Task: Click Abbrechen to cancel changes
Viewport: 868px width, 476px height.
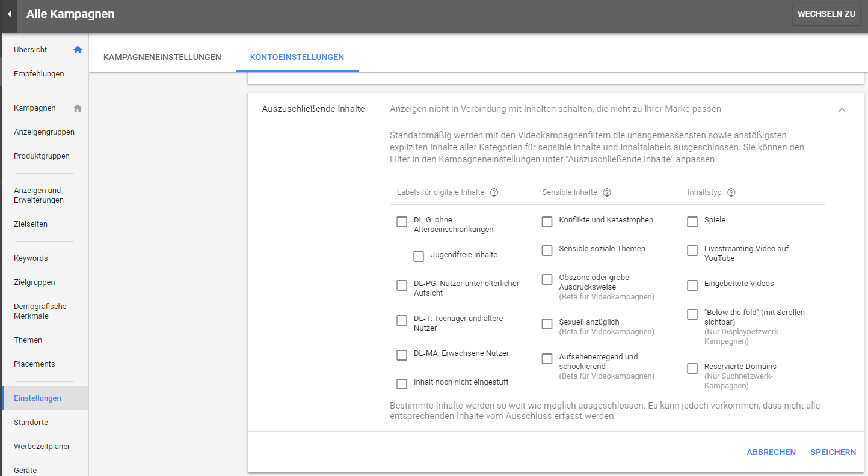Action: point(771,452)
